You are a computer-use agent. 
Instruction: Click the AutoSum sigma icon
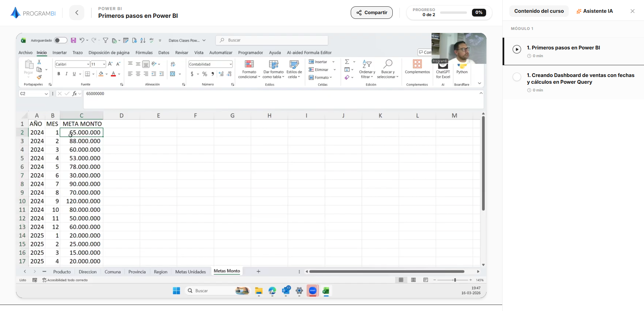(x=347, y=62)
